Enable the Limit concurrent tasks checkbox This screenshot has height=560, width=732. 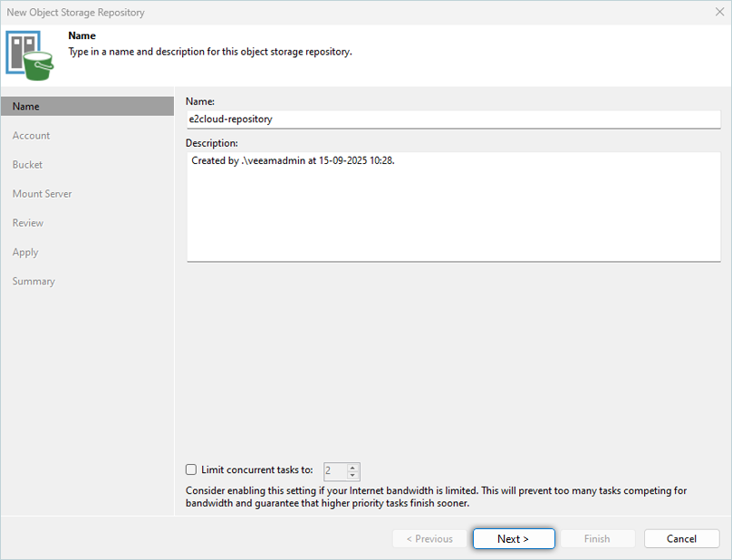(x=190, y=469)
